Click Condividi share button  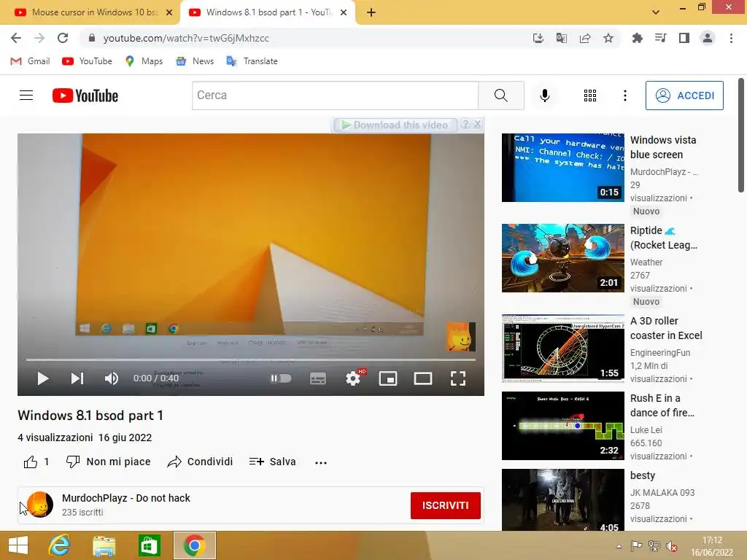[x=200, y=462]
